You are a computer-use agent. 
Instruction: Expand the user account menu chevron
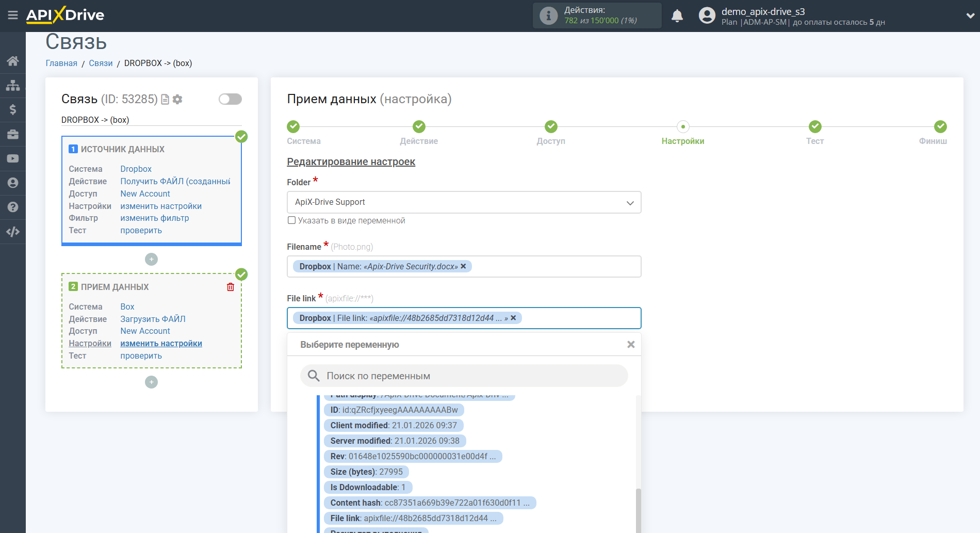(x=970, y=16)
